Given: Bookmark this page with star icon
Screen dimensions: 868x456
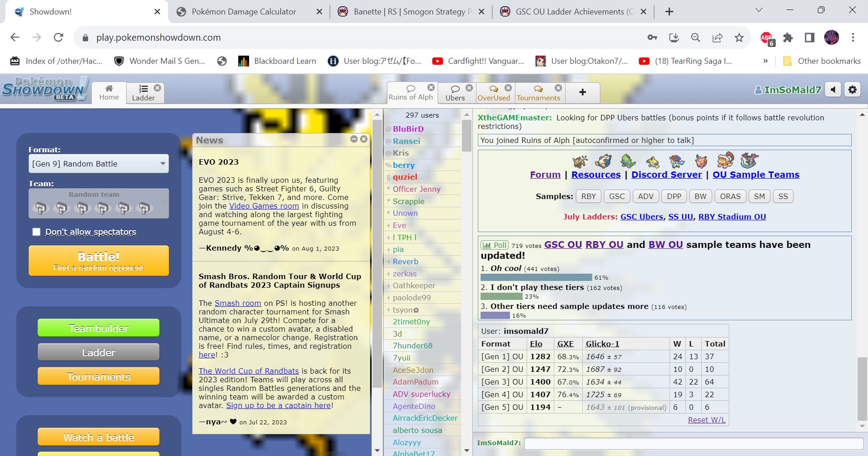Looking at the screenshot, I should [739, 38].
